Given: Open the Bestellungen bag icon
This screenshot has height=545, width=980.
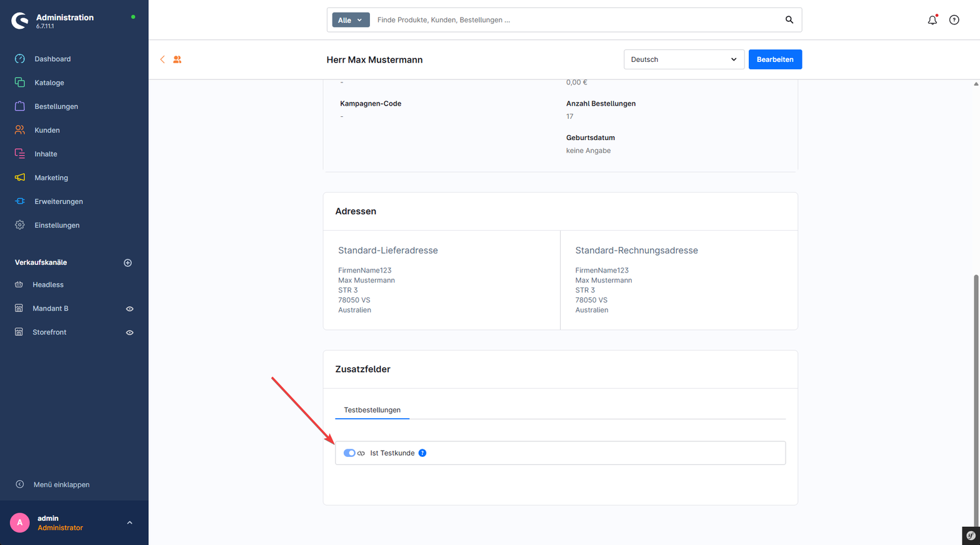Looking at the screenshot, I should point(20,106).
